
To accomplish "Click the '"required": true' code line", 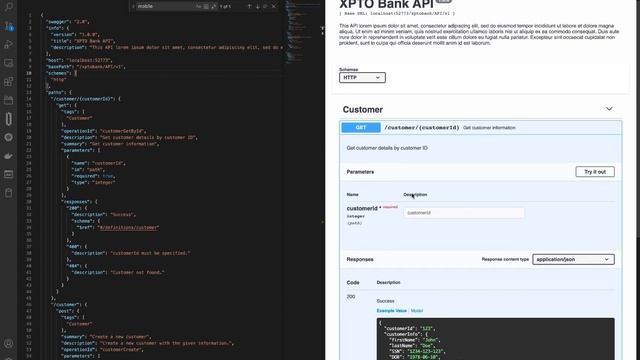I will [93, 176].
